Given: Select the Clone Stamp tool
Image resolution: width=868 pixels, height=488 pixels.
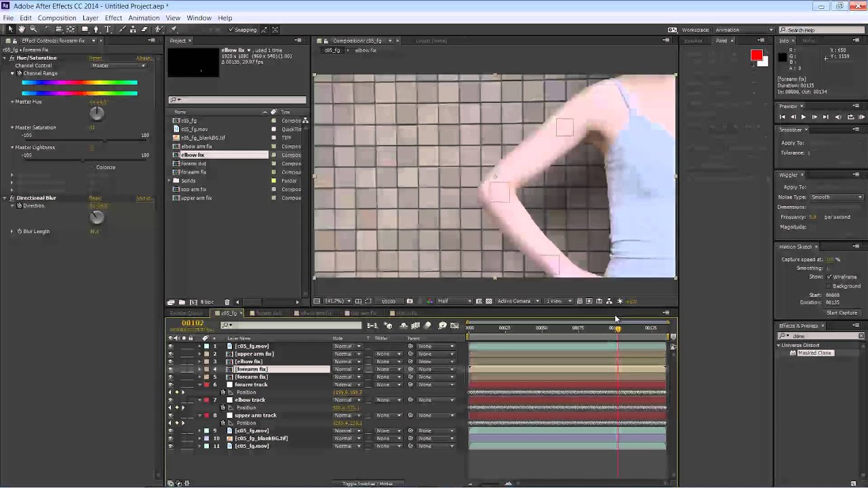Looking at the screenshot, I should point(133,30).
